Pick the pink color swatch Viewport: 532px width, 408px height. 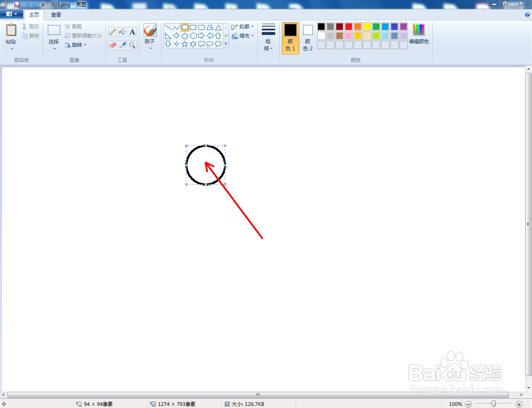[x=349, y=36]
